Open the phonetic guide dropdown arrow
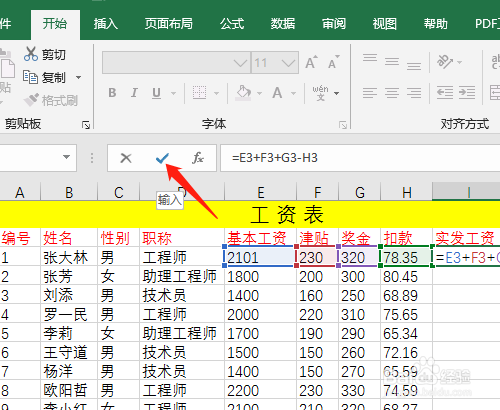The image size is (500, 410). click(x=337, y=93)
